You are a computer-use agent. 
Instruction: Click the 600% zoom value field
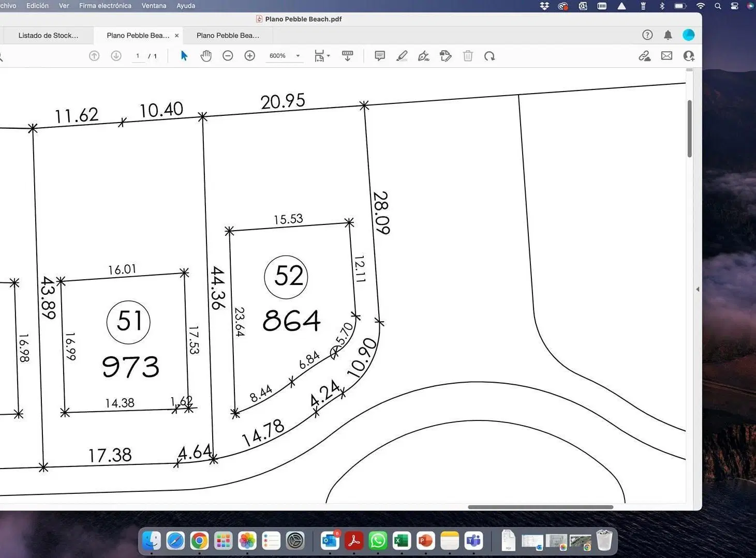point(278,56)
